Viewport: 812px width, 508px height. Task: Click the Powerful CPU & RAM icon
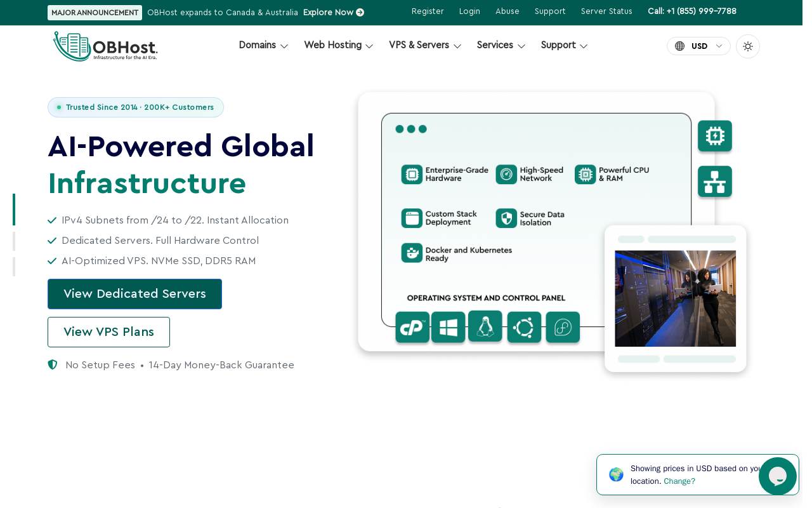click(x=585, y=175)
